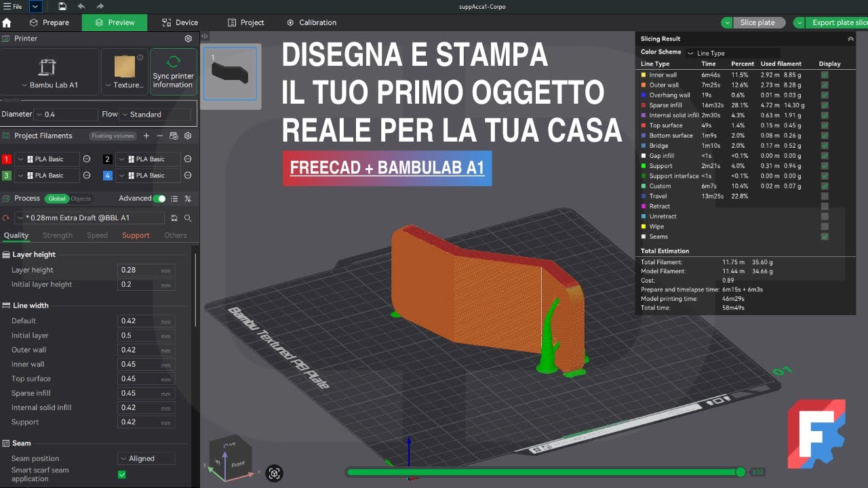Search process settings magnifier icon
This screenshot has width=868, height=488.
point(188,218)
